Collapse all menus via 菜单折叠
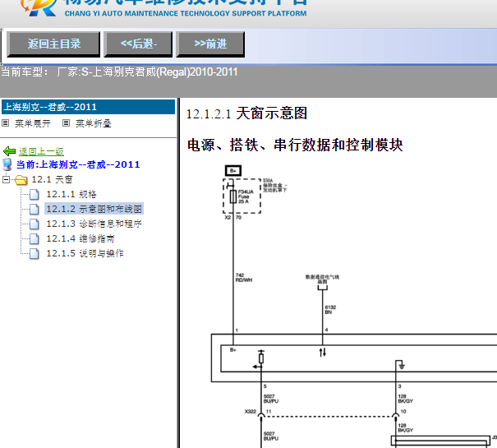Viewport: 497px width, 448px height. [94, 123]
